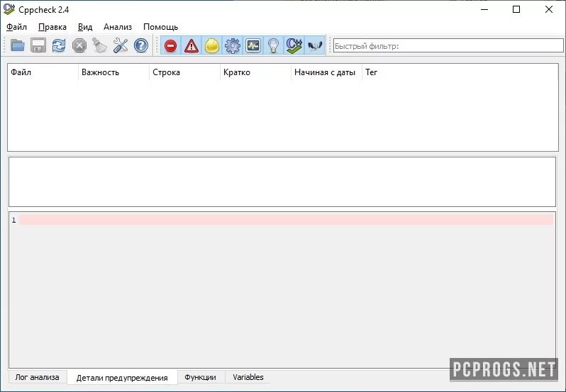Toggle style warnings with the yellow helmet icon
566x392 pixels.
[212, 46]
